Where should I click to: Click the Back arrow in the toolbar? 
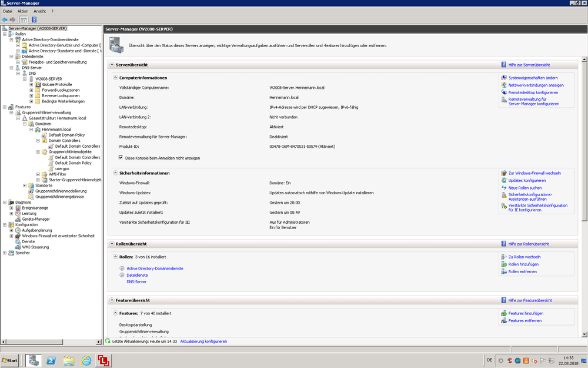click(5, 19)
